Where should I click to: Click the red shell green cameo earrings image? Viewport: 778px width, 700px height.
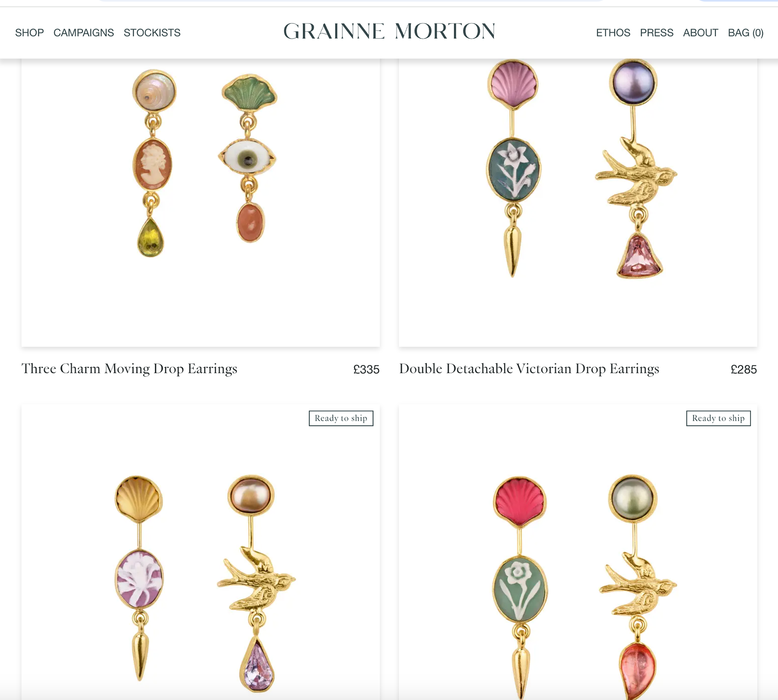coord(578,552)
